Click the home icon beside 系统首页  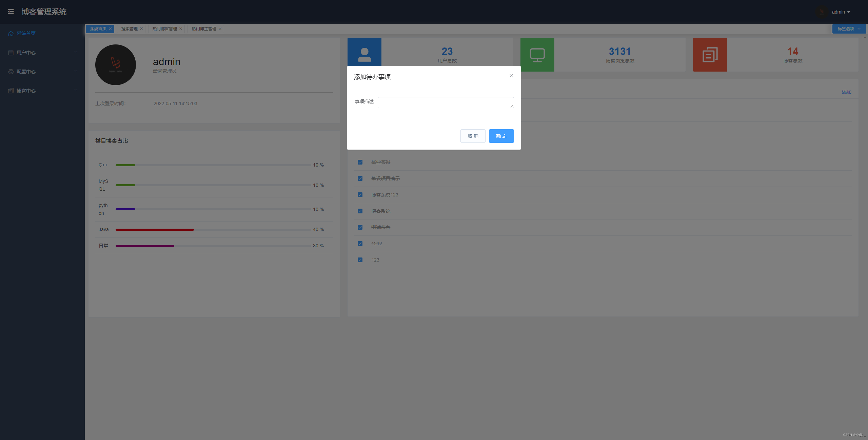[11, 34]
